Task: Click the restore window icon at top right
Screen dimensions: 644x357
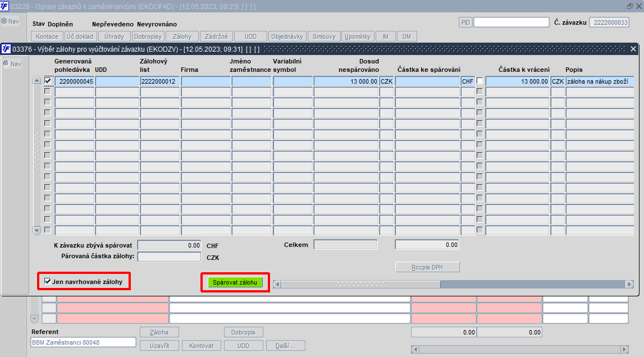Action: pyautogui.click(x=629, y=6)
